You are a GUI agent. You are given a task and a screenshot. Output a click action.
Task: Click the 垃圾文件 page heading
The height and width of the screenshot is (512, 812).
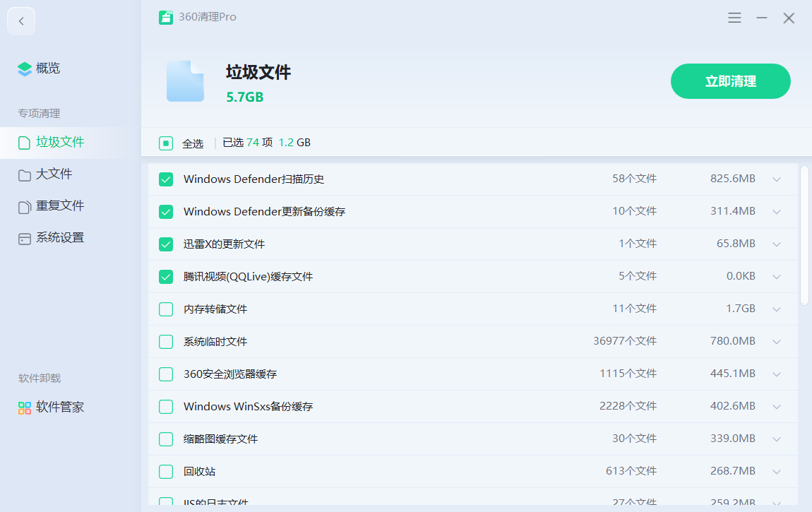[x=258, y=73]
